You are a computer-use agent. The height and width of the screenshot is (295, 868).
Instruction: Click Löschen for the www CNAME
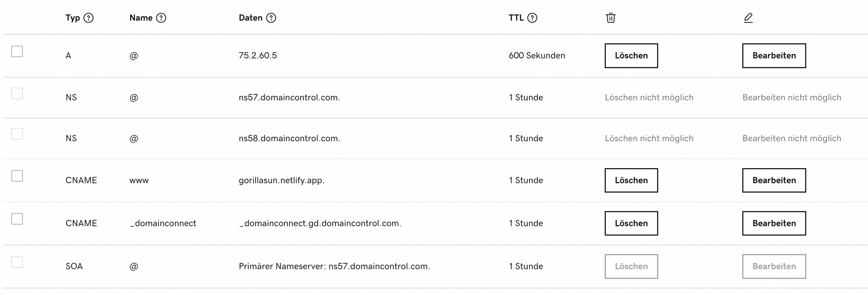point(631,180)
